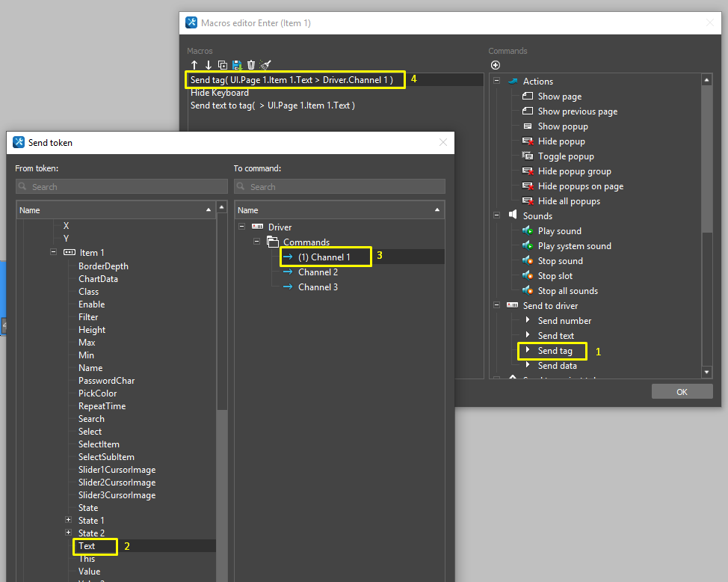This screenshot has height=582, width=728.
Task: Click the Toggle popup action icon
Action: 526,156
